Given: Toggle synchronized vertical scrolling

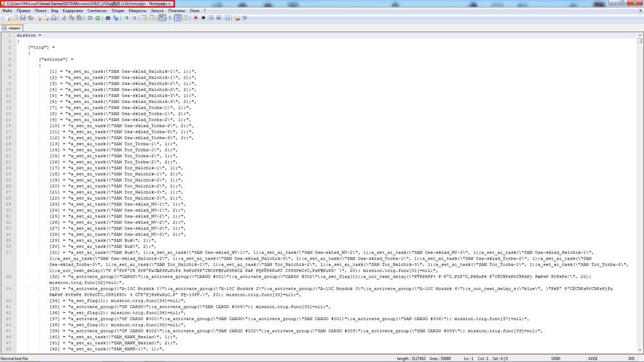Looking at the screenshot, I should click(x=144, y=18).
